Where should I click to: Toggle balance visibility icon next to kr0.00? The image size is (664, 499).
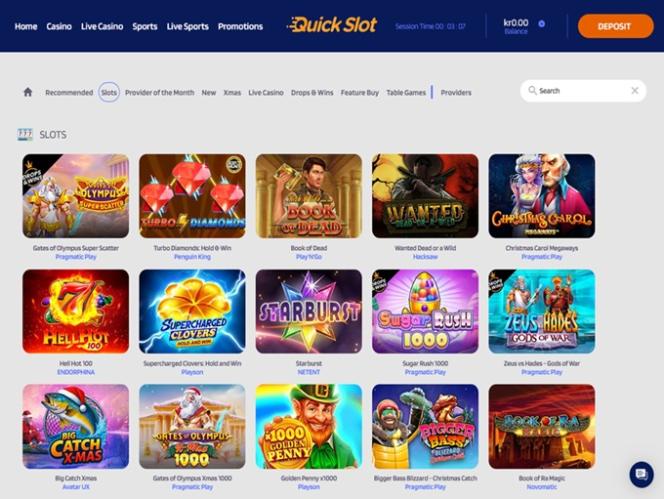[541, 24]
